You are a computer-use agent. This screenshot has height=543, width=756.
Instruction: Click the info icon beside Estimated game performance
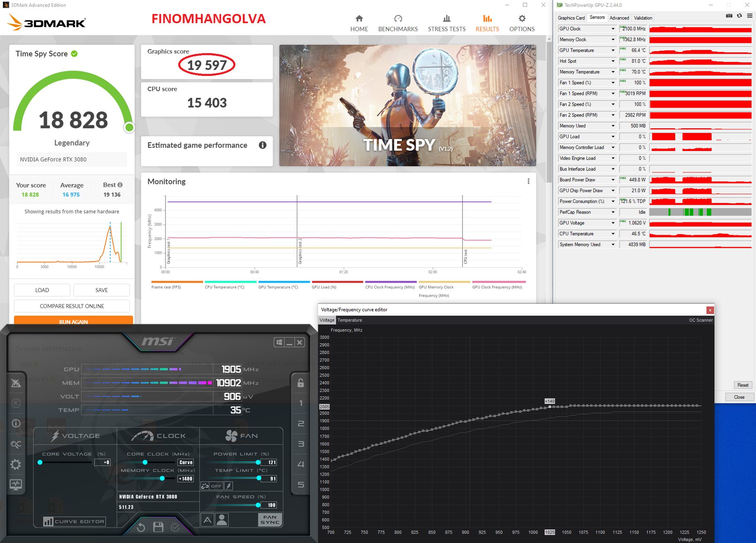[x=262, y=145]
